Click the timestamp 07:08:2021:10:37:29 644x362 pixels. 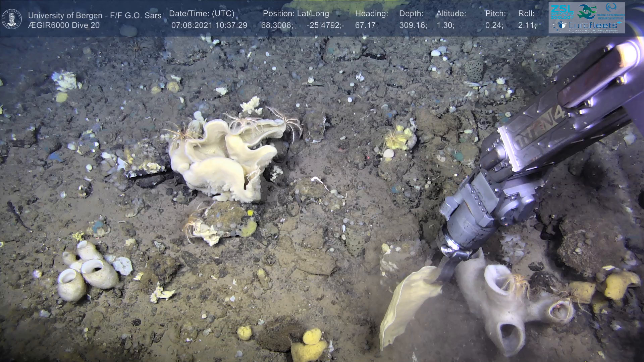(209, 25)
